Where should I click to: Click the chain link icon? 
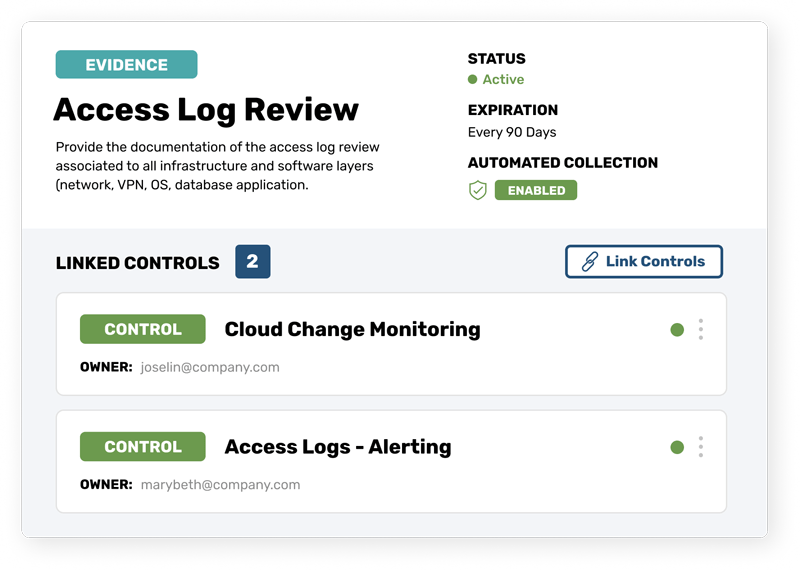(590, 262)
